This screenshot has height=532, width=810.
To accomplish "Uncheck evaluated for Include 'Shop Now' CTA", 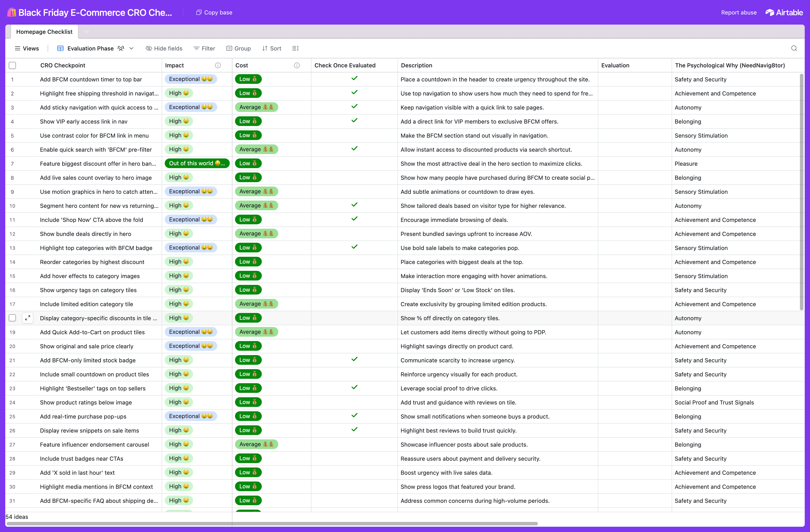I will tap(354, 219).
